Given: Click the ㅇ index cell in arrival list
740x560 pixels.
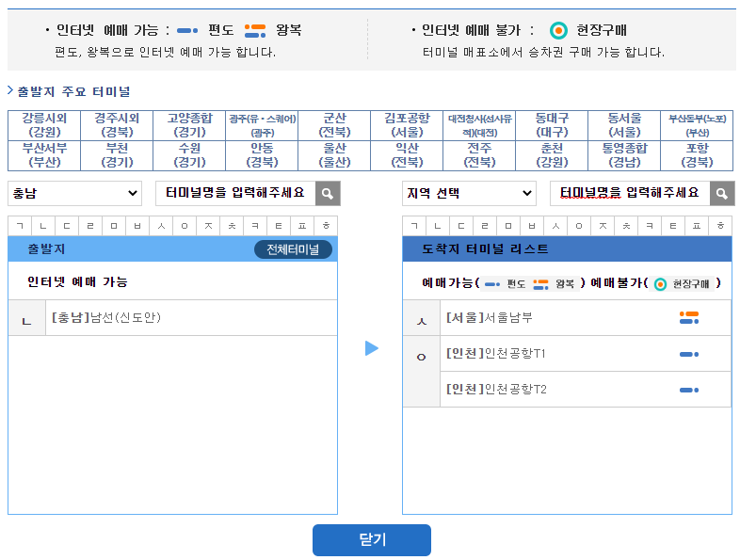Looking at the screenshot, I should 422,371.
